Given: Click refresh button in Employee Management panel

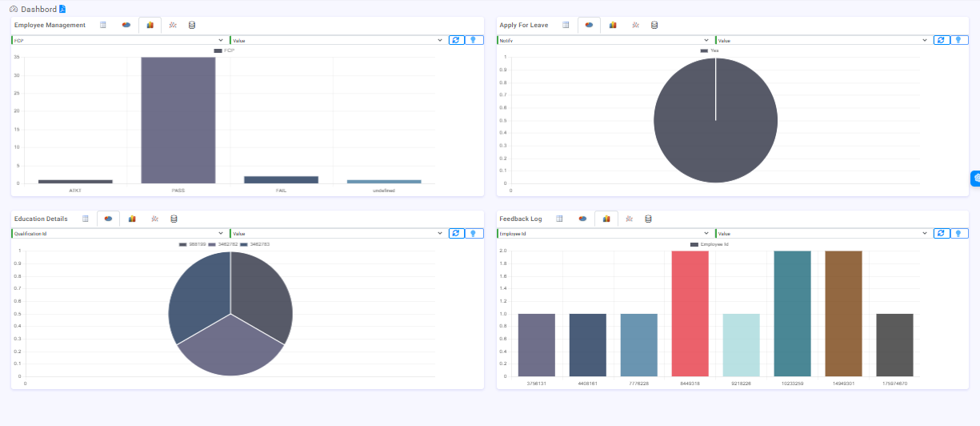Looking at the screenshot, I should [456, 40].
